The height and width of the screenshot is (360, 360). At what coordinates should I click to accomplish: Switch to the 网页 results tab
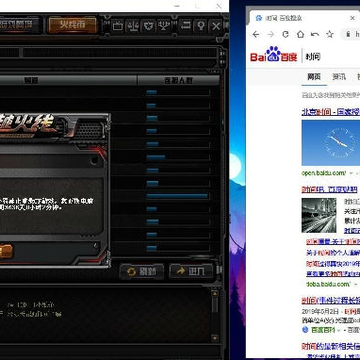(314, 77)
